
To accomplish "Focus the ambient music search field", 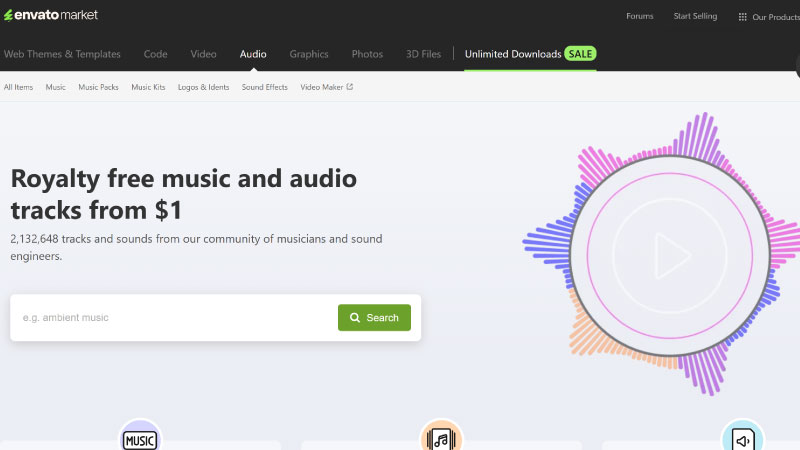I will tap(173, 317).
